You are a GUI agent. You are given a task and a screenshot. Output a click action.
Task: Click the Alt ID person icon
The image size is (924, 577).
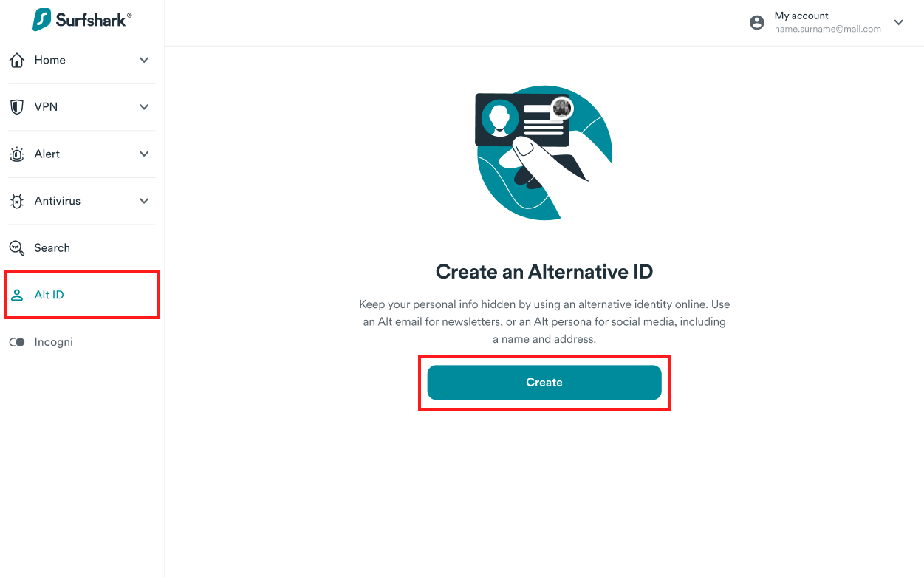[x=16, y=295]
